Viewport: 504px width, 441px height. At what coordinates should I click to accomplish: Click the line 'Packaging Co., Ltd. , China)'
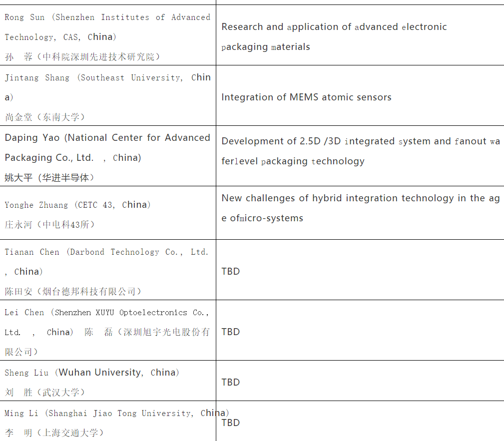click(x=72, y=158)
